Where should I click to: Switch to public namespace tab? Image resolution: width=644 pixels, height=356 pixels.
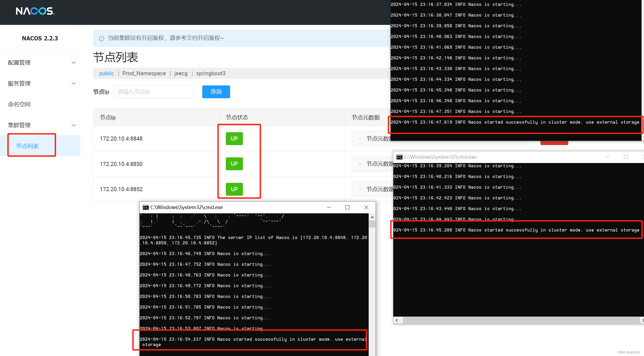(106, 73)
